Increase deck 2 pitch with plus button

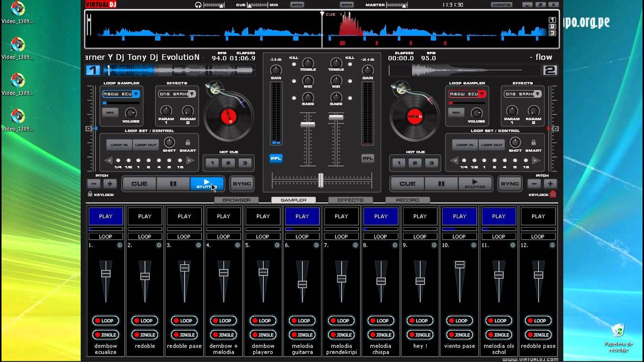click(551, 184)
